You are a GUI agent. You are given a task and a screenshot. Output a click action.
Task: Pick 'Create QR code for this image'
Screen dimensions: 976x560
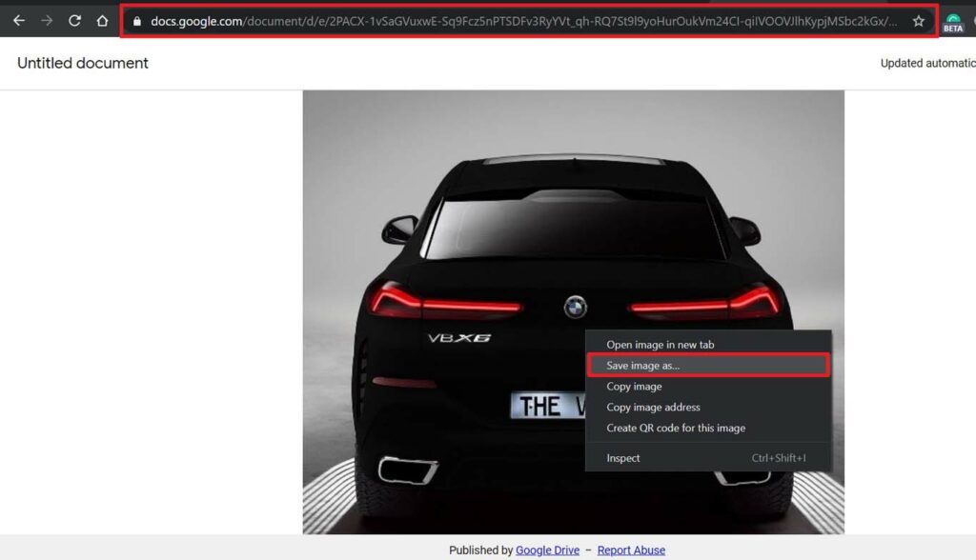pos(676,429)
